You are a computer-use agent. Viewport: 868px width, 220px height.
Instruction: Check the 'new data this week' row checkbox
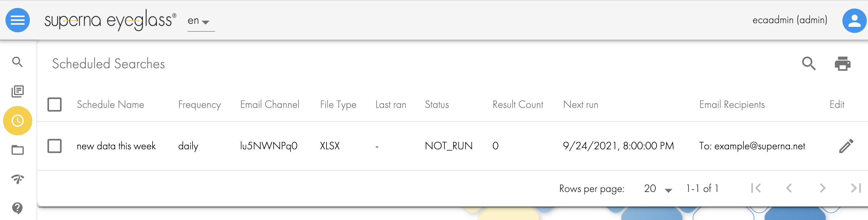point(55,146)
